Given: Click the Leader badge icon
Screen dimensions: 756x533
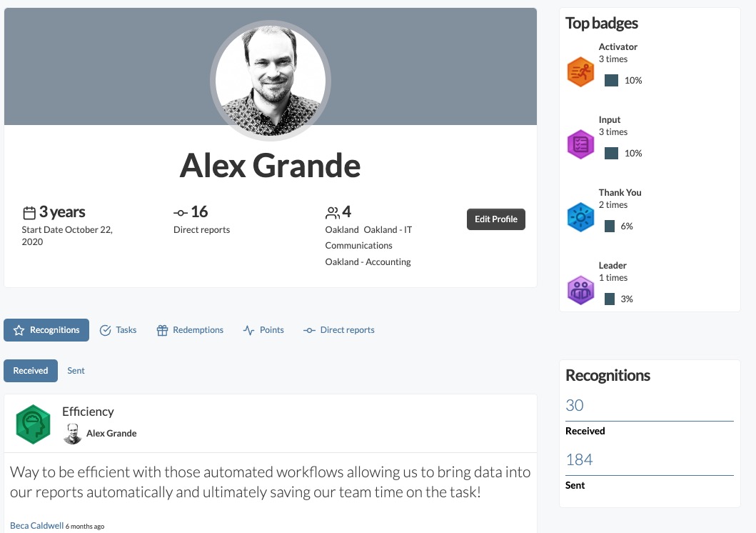Looking at the screenshot, I should 580,290.
